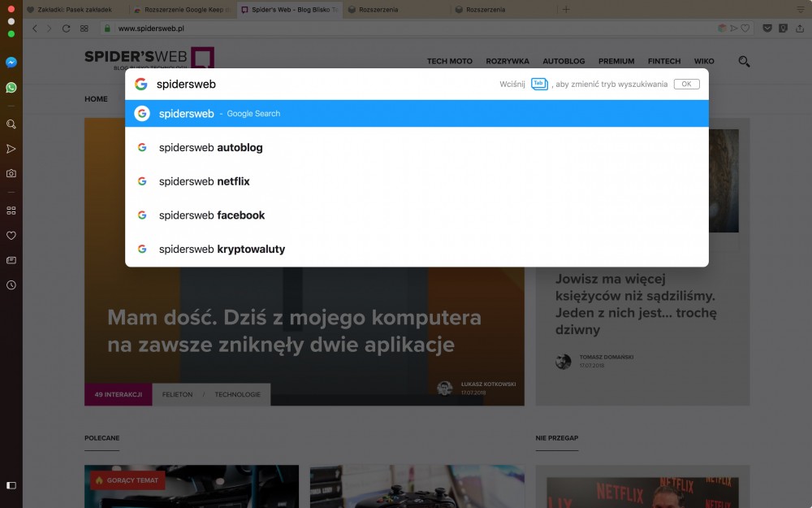
Task: Open the Jowisz ma więcej księżyców article
Action: tap(636, 304)
